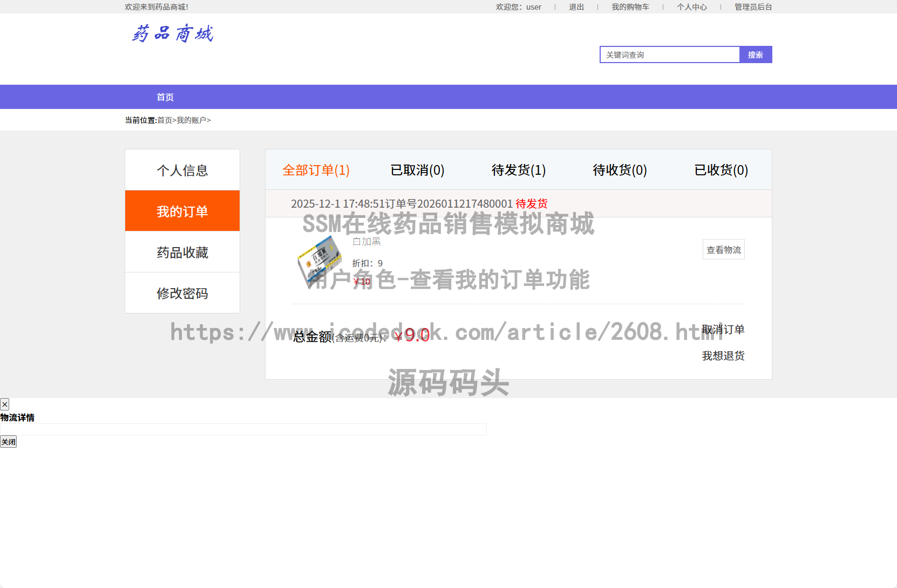Image resolution: width=897 pixels, height=588 pixels.
Task: Click 查看物流 to view logistics
Action: 723,249
